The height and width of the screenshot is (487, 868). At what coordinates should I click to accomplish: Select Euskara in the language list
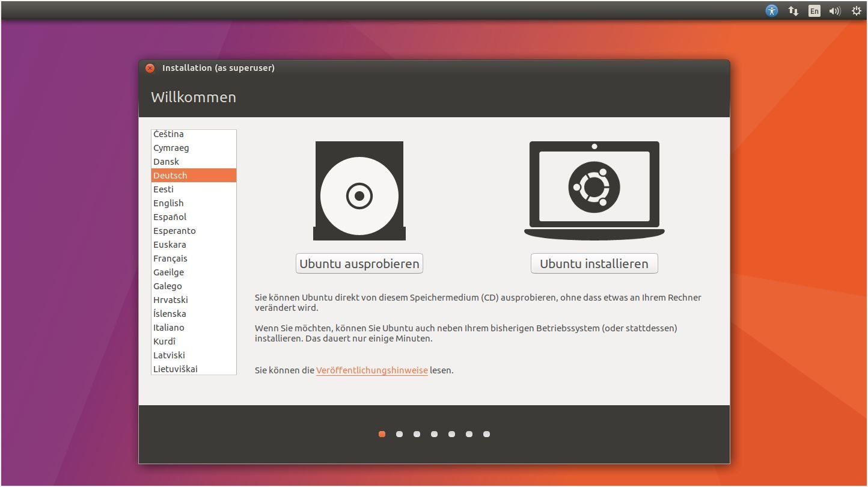click(x=194, y=245)
